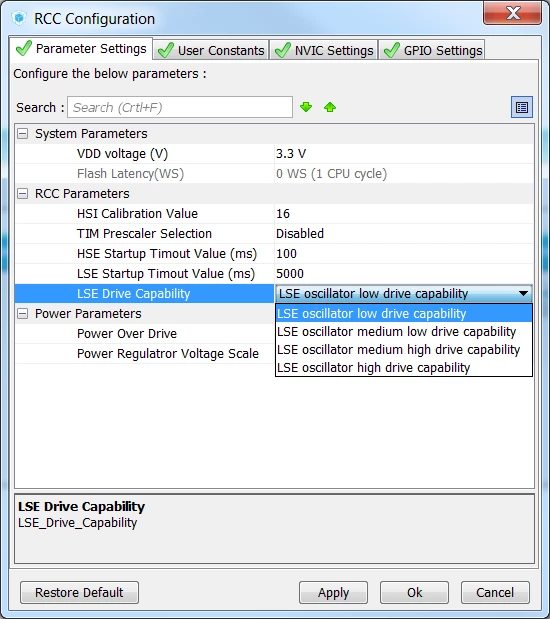Click the Cancel button

[495, 592]
